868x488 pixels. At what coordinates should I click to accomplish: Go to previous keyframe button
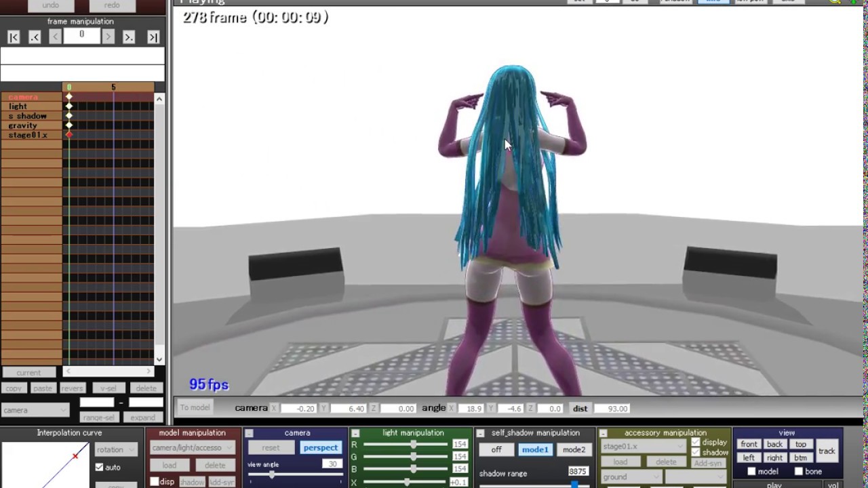35,37
